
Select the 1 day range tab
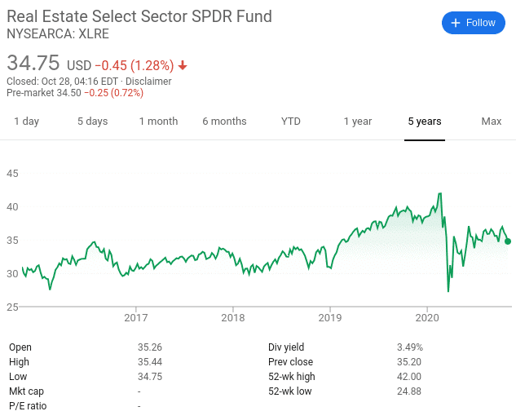[27, 122]
